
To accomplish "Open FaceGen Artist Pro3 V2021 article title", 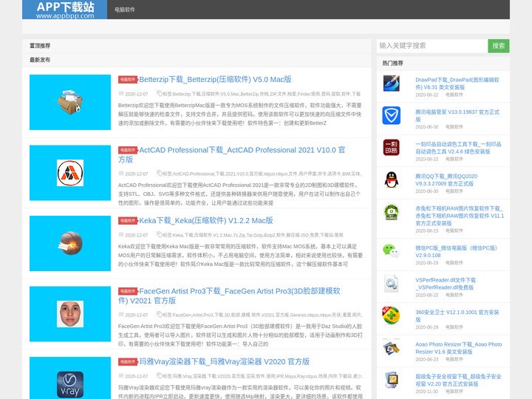I will [229, 296].
